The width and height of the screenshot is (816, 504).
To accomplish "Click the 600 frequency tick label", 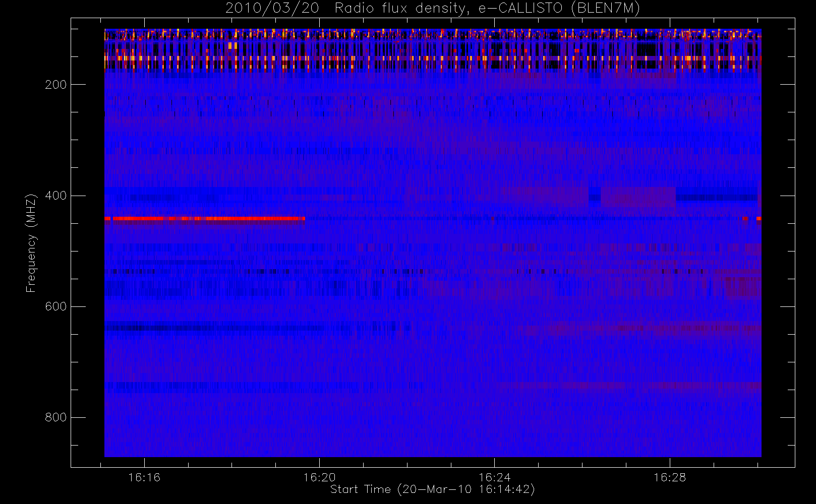I will pyautogui.click(x=55, y=306).
